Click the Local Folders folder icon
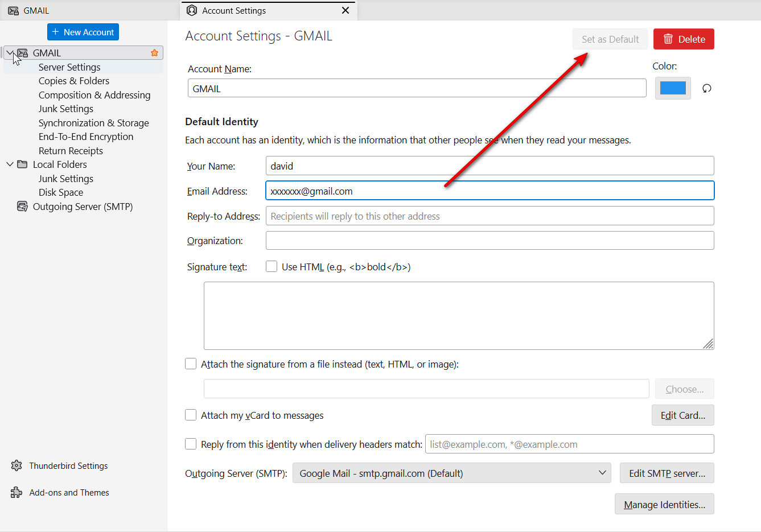 [22, 164]
